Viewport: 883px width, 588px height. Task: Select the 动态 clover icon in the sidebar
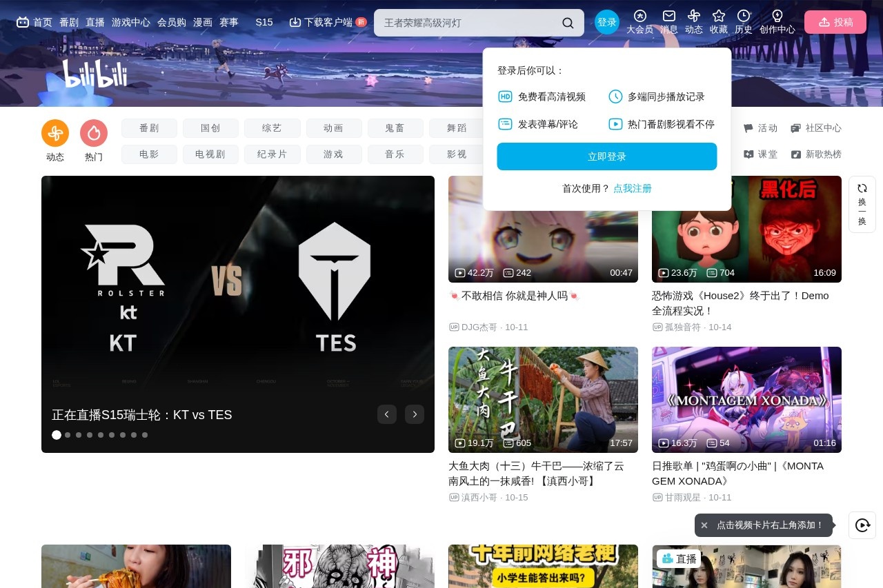(x=55, y=132)
